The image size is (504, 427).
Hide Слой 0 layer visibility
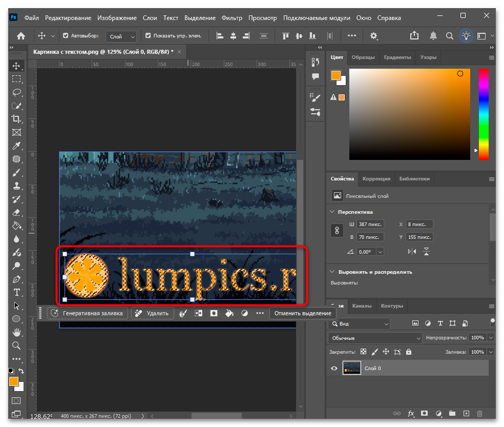click(334, 369)
